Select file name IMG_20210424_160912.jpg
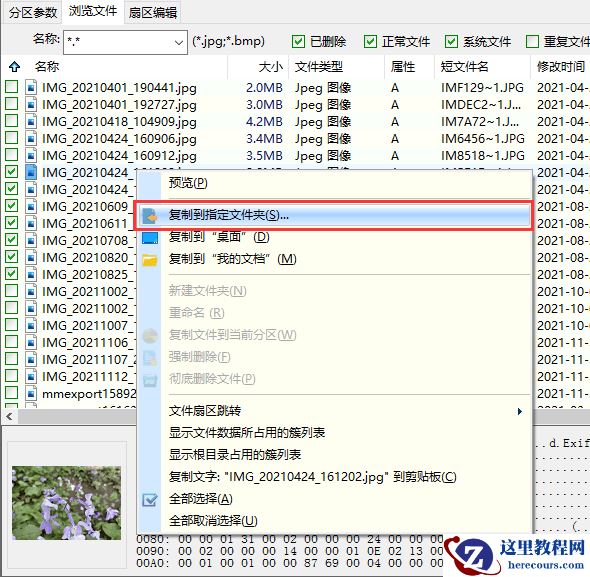The width and height of the screenshot is (590, 577). click(x=119, y=155)
